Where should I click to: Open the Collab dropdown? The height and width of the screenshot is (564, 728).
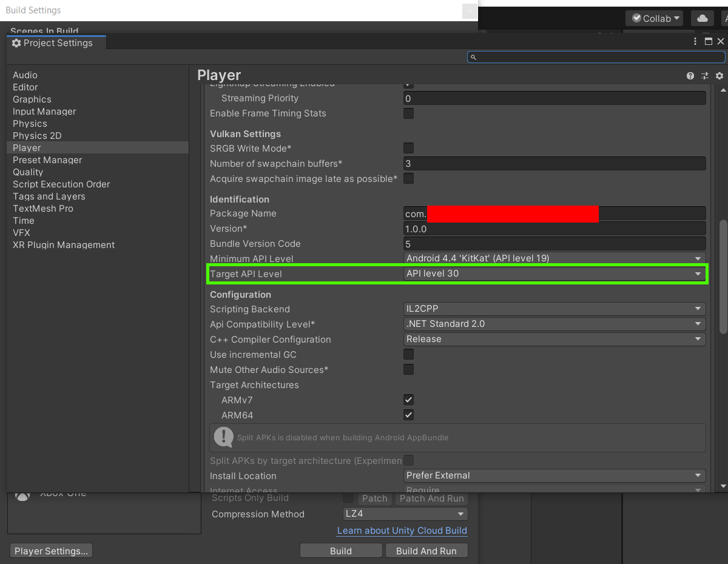click(x=654, y=18)
